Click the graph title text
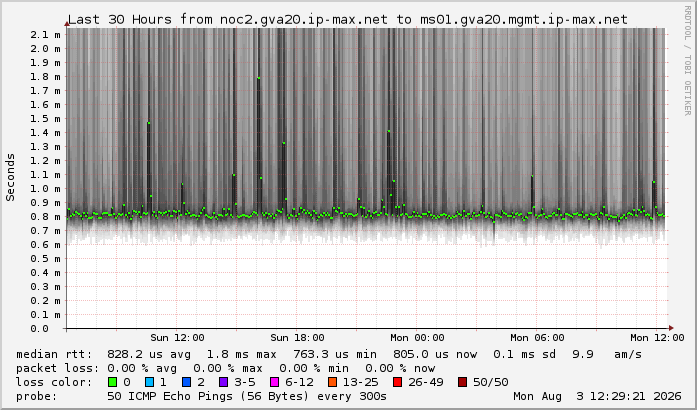This screenshot has width=697, height=410. click(x=347, y=20)
